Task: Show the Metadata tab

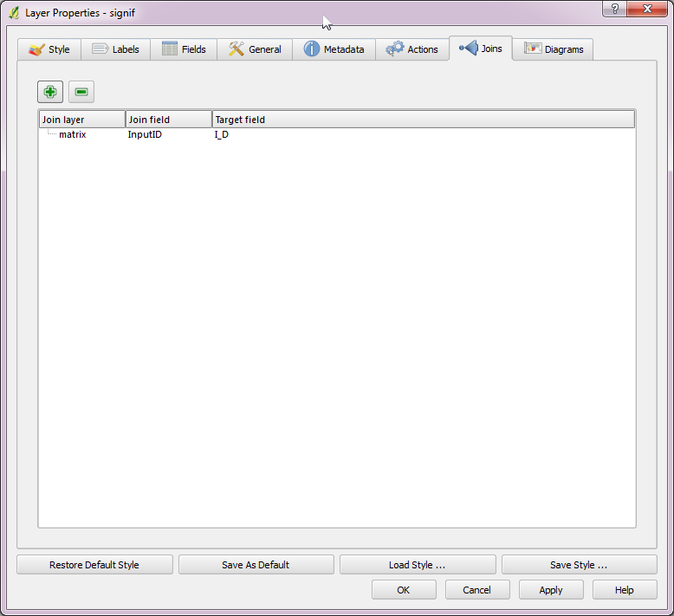Action: click(334, 49)
